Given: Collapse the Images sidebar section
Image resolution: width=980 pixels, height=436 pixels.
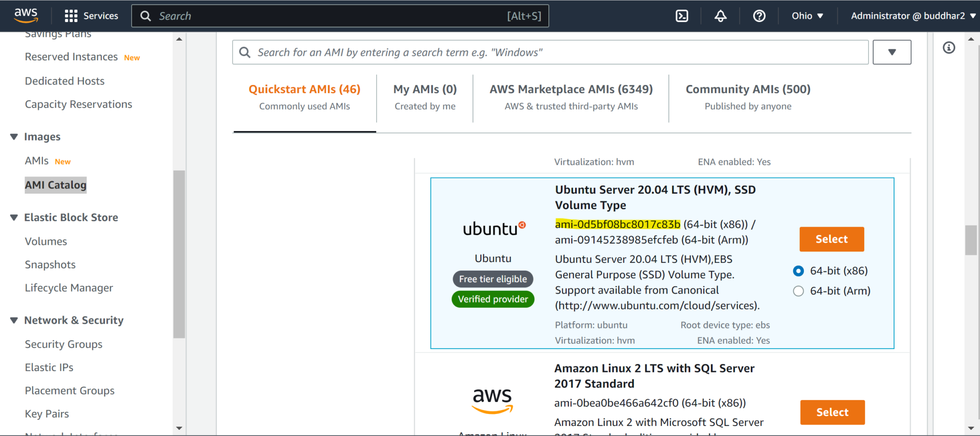Looking at the screenshot, I should pos(14,136).
